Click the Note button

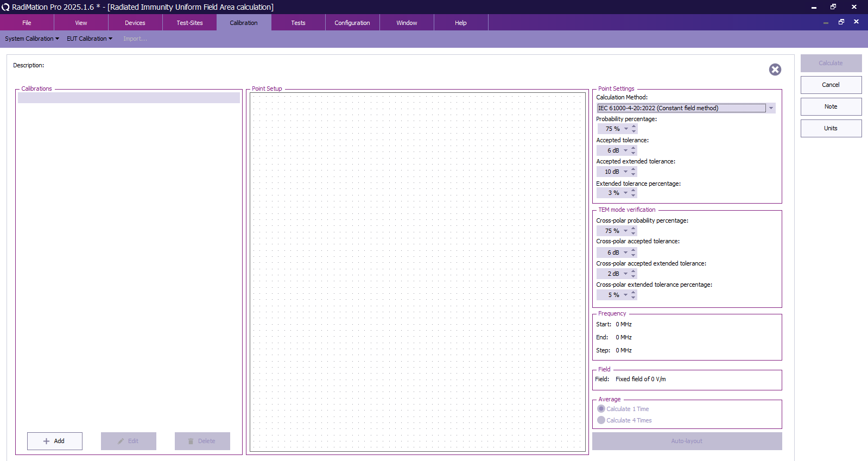[831, 106]
